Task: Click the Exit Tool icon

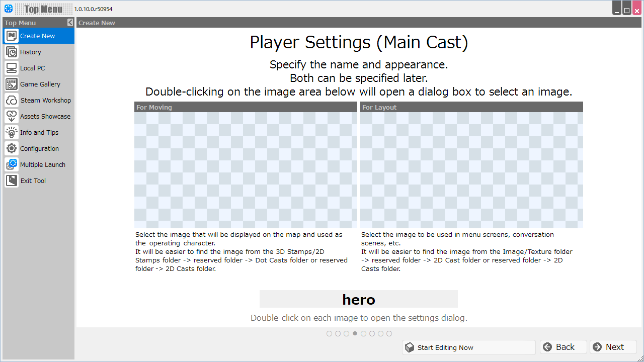Action: pos(11,180)
